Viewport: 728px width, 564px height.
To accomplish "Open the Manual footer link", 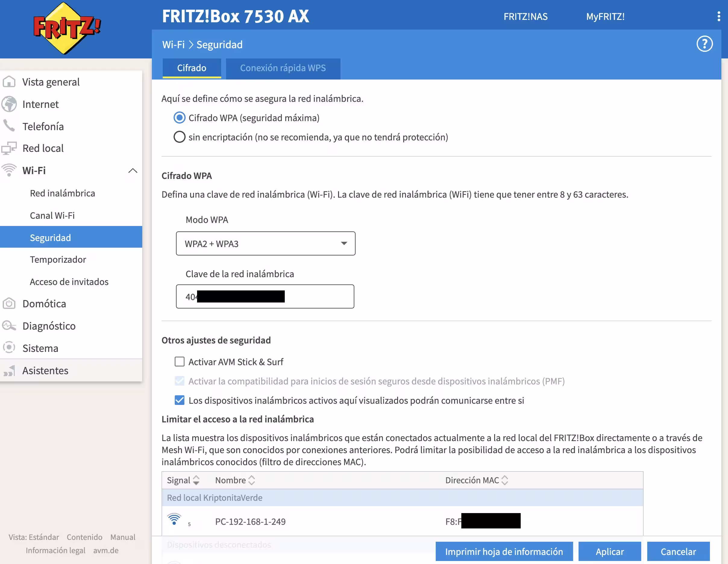I will (123, 537).
